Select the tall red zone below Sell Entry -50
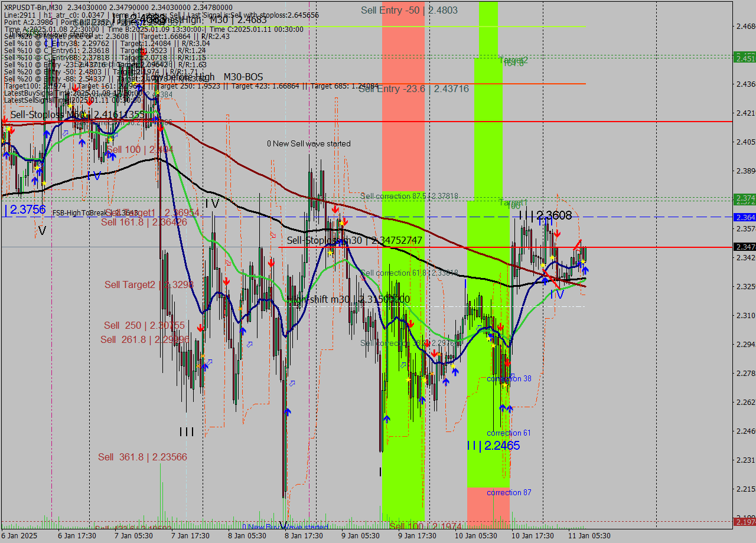This screenshot has height=543, width=756. tap(403, 96)
